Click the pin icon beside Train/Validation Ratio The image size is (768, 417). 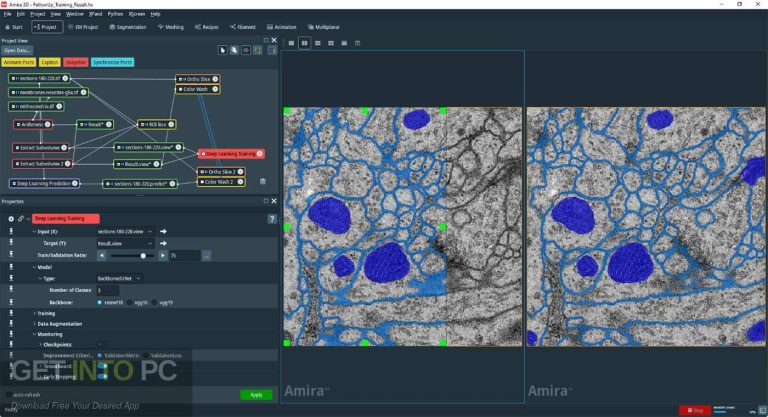(11, 255)
